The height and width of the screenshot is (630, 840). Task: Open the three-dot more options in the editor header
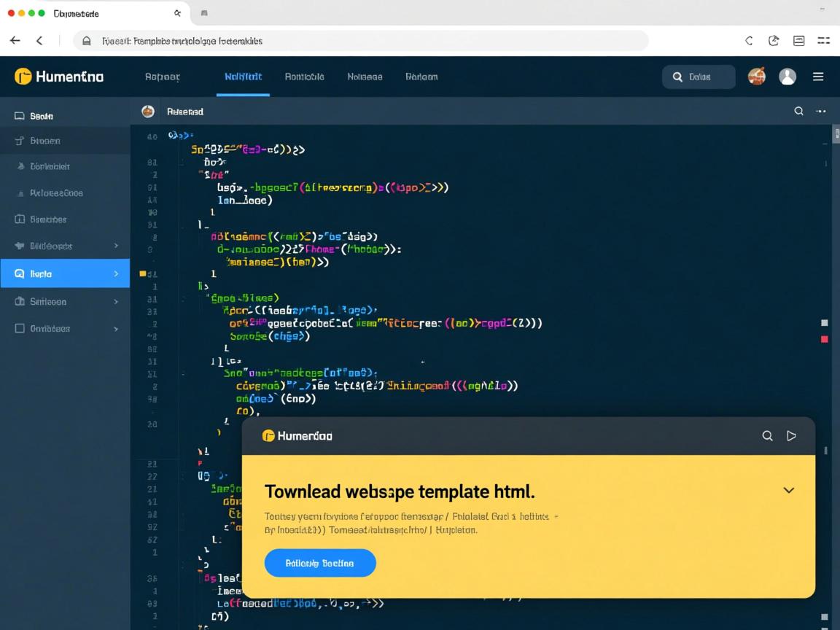pos(821,112)
